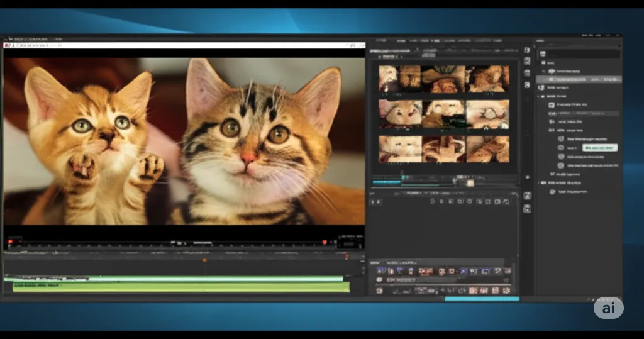The width and height of the screenshot is (644, 339).
Task: Click the third icon in strip beside media grid
Action: pyautogui.click(x=527, y=73)
